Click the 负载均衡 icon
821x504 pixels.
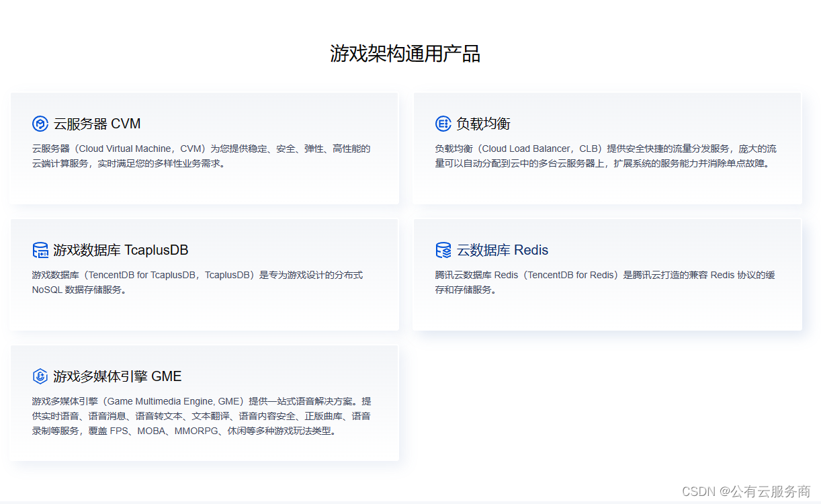point(443,124)
